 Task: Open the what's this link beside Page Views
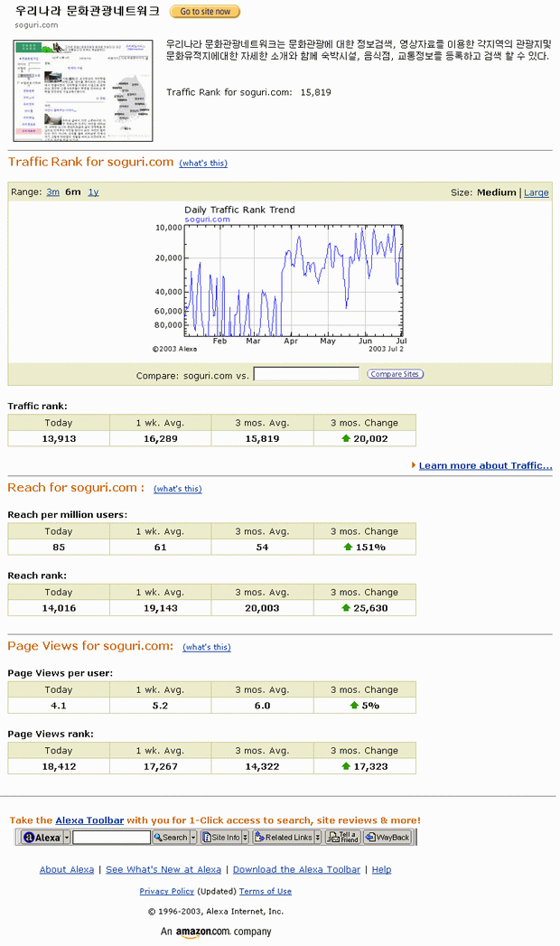pyautogui.click(x=207, y=647)
